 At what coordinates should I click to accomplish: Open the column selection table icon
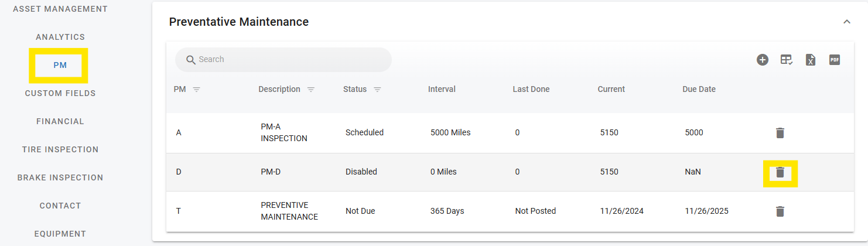[787, 60]
